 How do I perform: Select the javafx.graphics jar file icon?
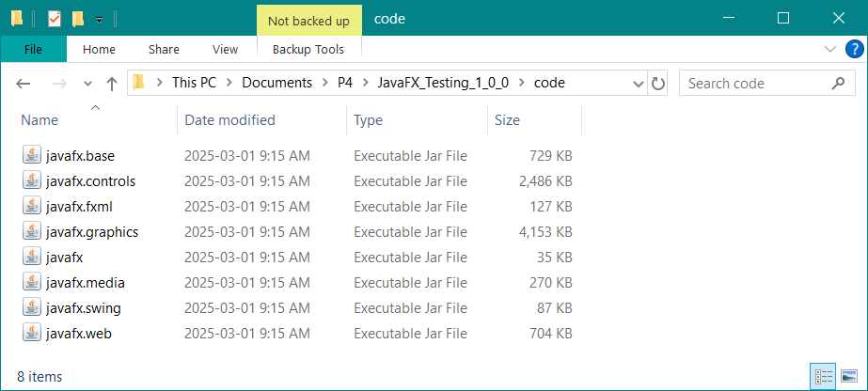(x=32, y=232)
